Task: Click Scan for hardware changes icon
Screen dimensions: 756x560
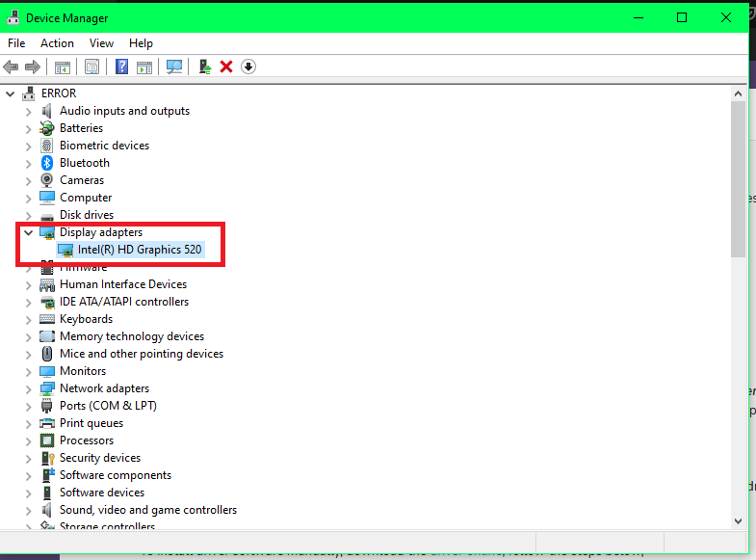Action: pyautogui.click(x=174, y=67)
